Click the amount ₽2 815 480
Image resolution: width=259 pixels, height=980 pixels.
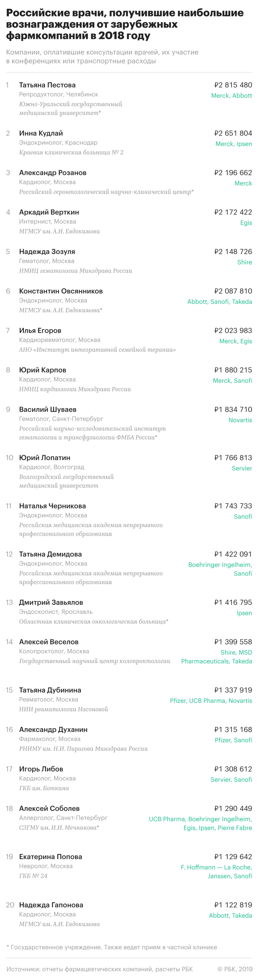click(x=233, y=85)
